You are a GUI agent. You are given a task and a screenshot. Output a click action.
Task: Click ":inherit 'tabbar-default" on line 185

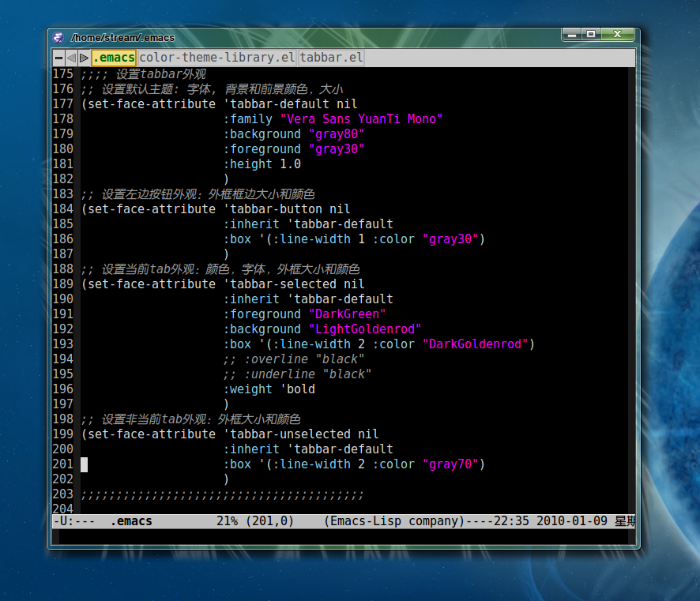pos(308,224)
